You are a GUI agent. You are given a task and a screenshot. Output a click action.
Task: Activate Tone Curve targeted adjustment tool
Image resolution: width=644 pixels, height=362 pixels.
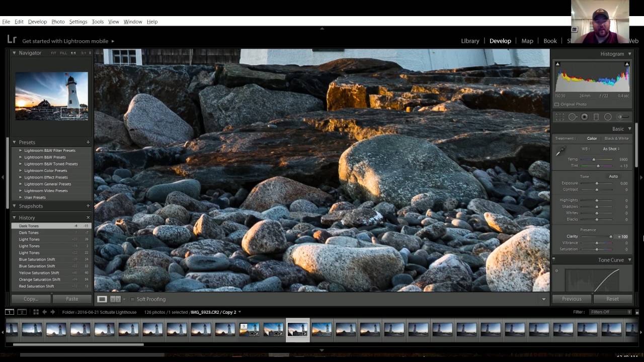[x=556, y=271]
